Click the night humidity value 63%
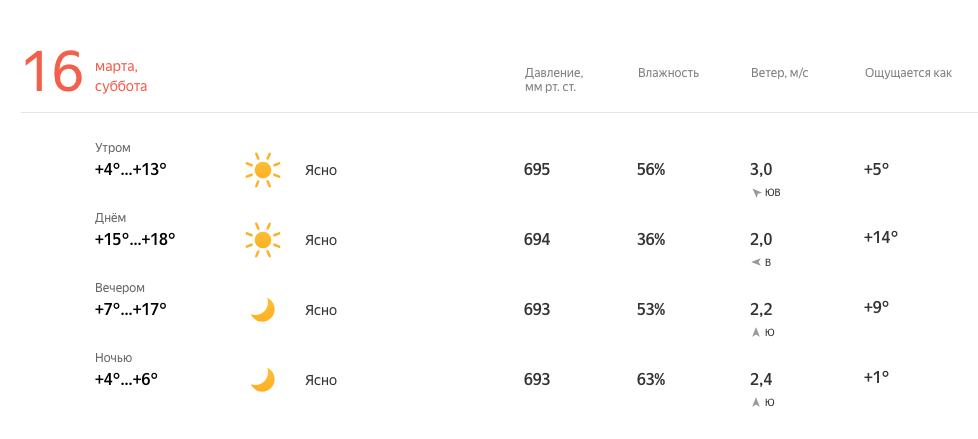 coord(651,379)
